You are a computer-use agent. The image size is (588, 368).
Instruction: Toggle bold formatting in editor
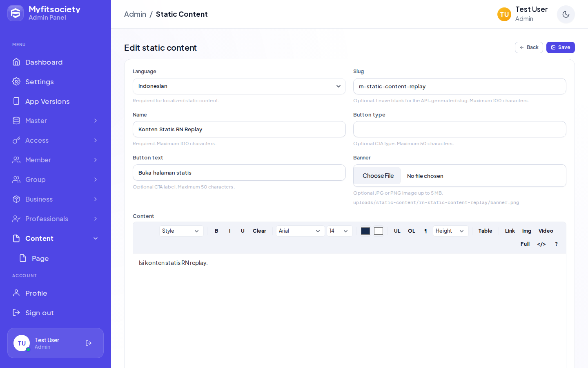point(216,231)
